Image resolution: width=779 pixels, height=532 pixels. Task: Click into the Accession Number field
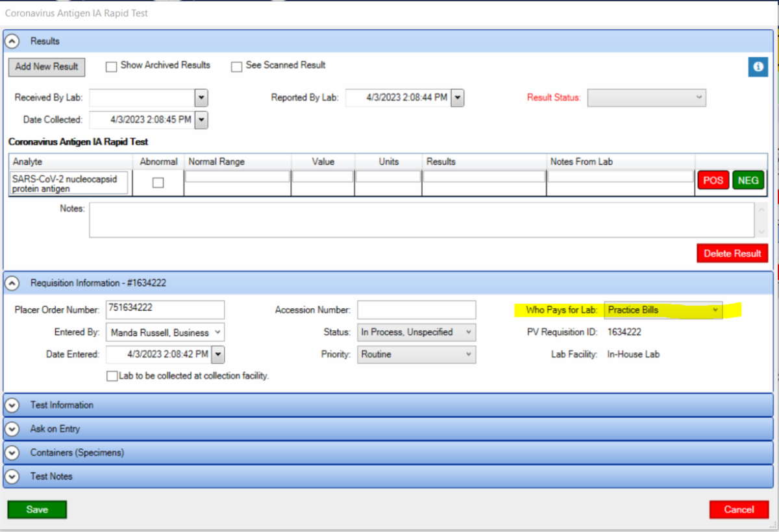click(416, 310)
